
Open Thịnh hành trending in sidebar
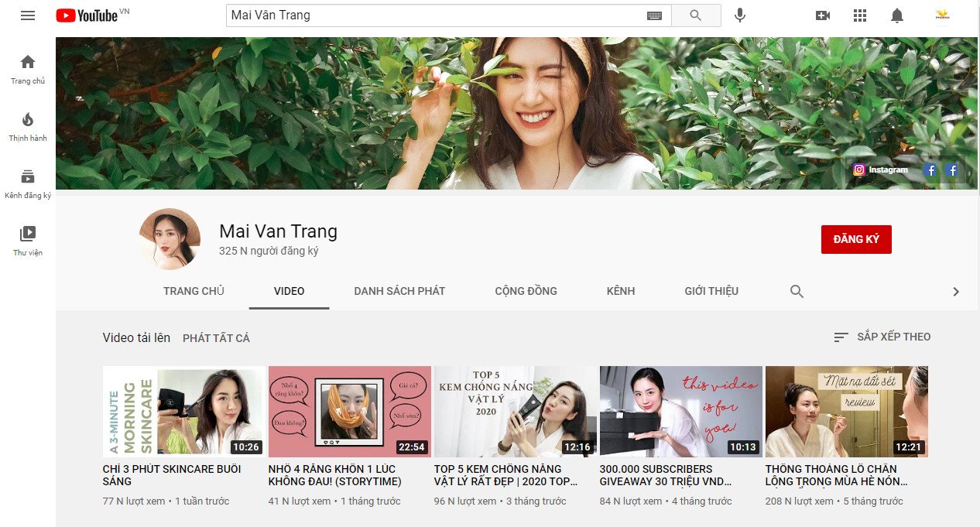click(28, 126)
